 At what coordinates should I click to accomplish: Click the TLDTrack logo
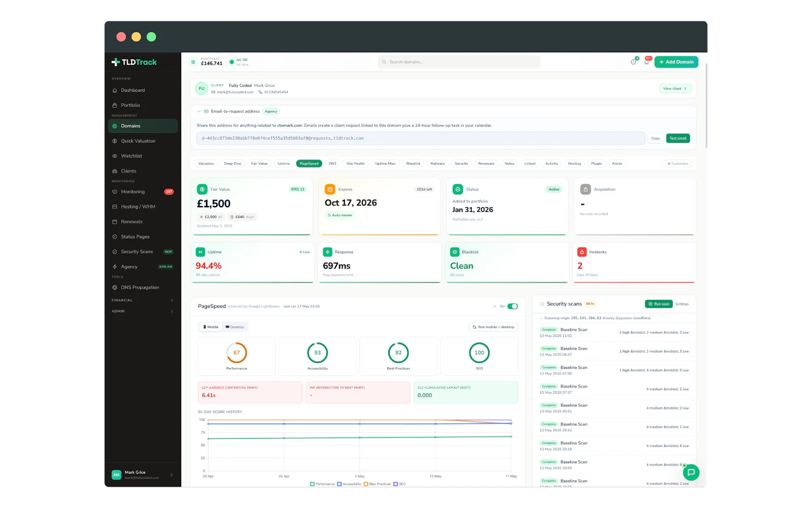coord(134,62)
